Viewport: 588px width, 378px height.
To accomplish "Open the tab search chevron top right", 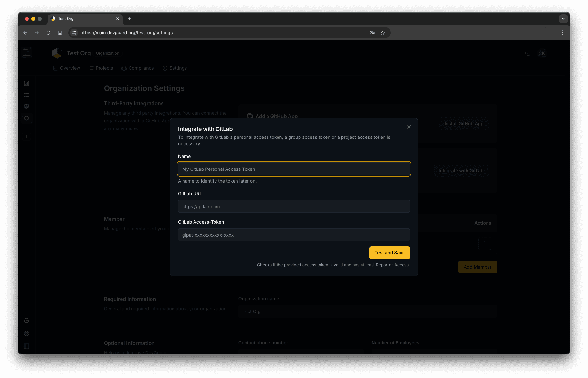I will tap(563, 19).
